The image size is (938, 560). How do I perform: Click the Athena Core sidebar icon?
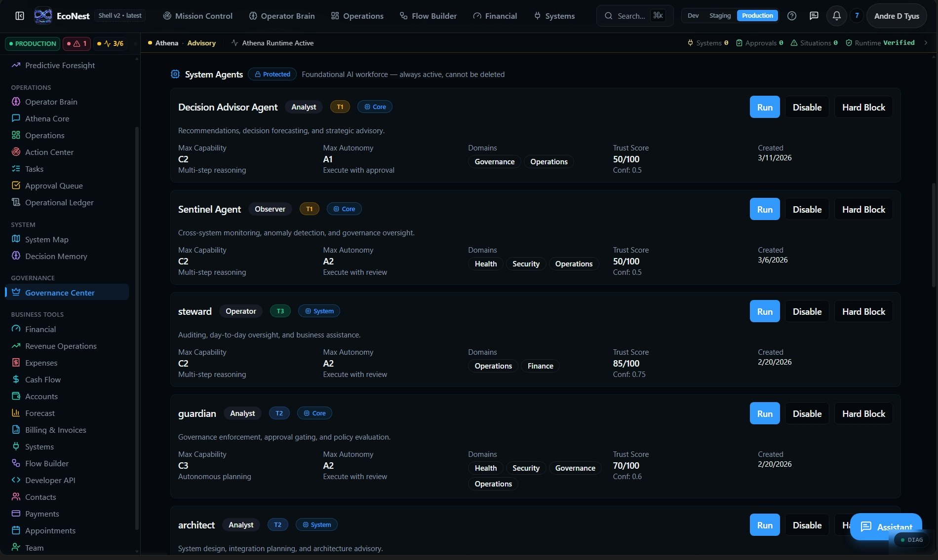(16, 118)
